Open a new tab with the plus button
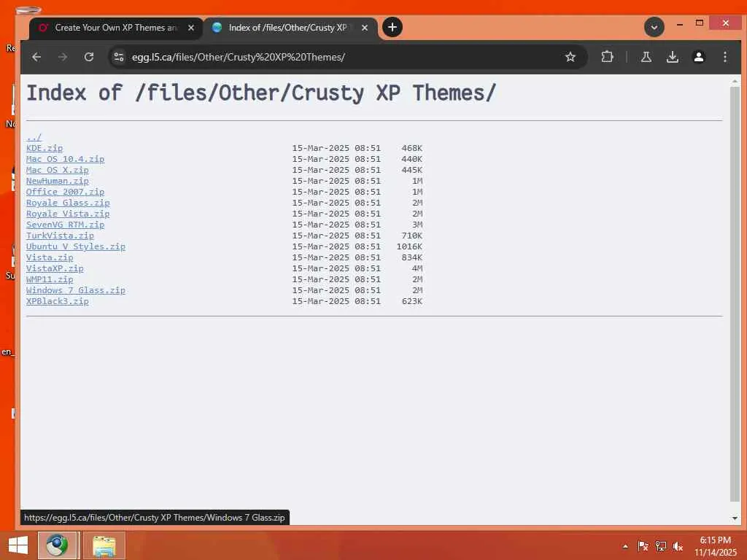Viewport: 747px width, 560px height. point(392,27)
